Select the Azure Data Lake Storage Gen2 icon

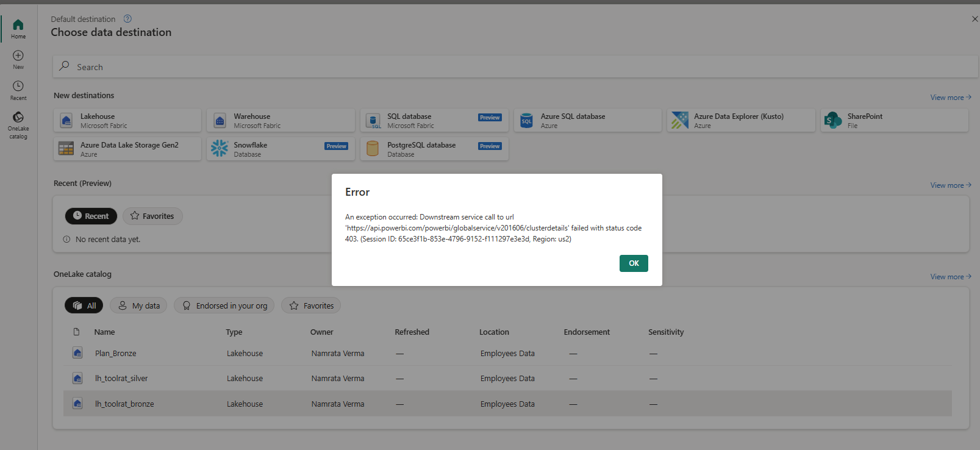[x=66, y=149]
